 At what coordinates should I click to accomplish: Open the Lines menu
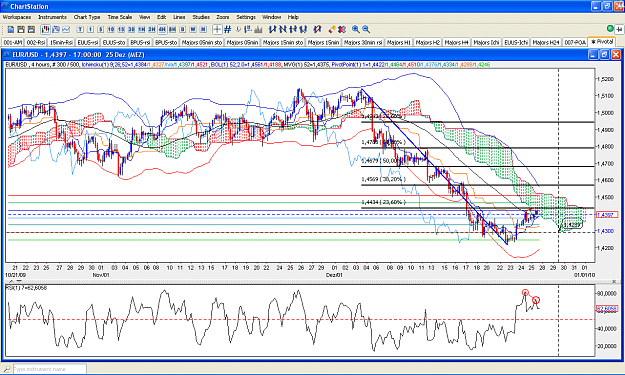point(179,17)
